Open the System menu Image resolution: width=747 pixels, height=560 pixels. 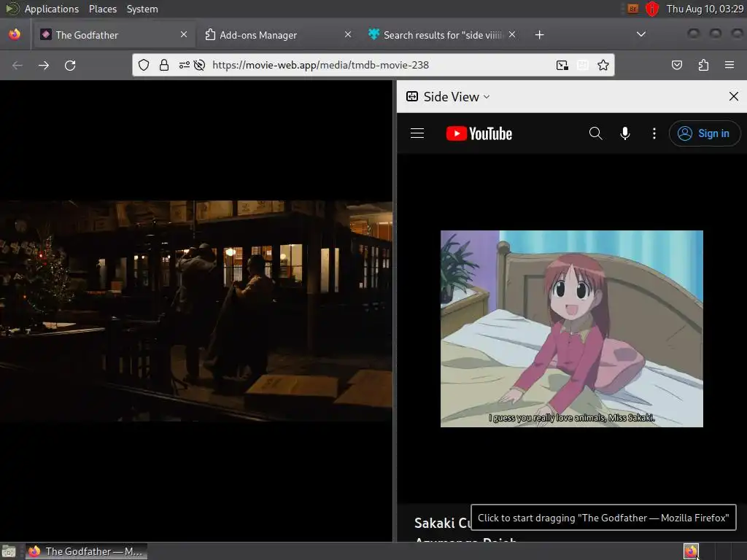point(142,9)
